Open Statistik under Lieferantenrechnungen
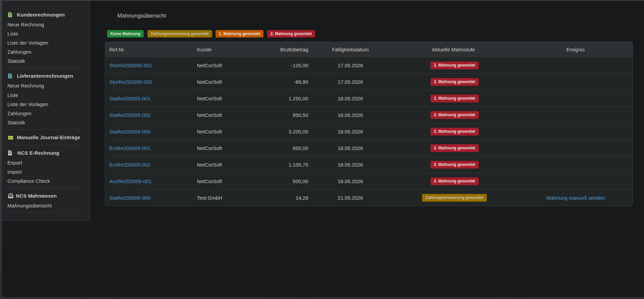The image size is (644, 299). tap(16, 123)
